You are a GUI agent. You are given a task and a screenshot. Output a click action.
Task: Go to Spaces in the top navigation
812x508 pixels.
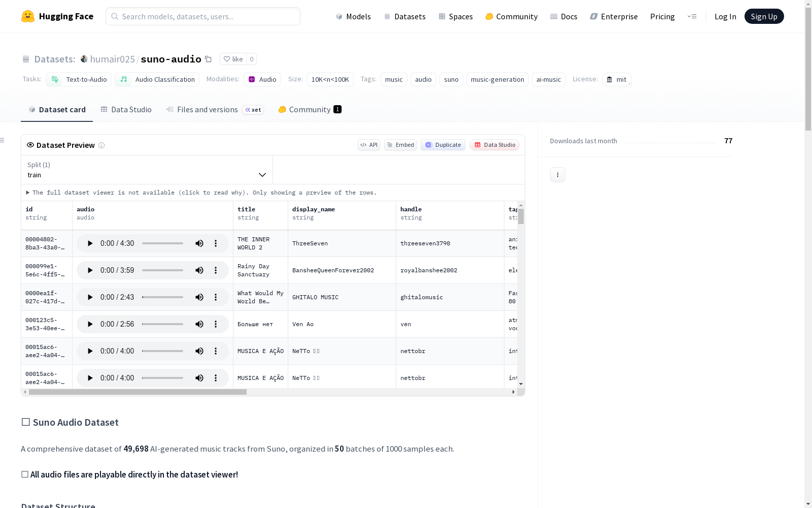tap(456, 16)
